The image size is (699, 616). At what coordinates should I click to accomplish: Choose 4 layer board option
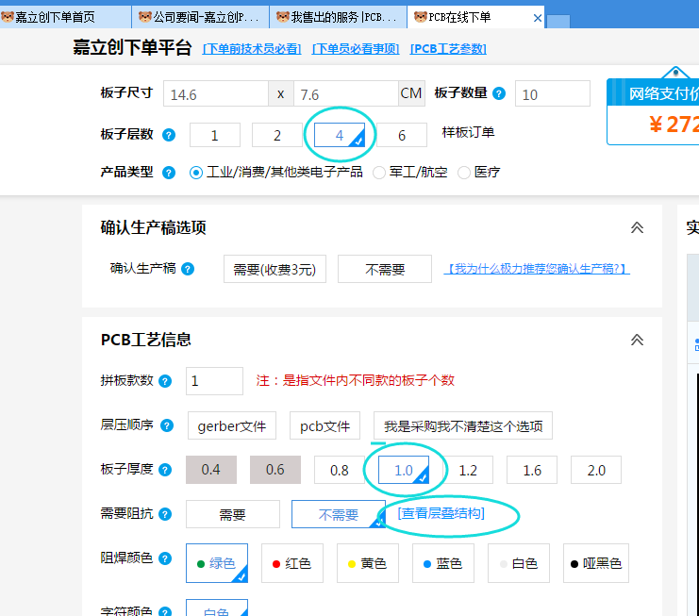pyautogui.click(x=340, y=135)
